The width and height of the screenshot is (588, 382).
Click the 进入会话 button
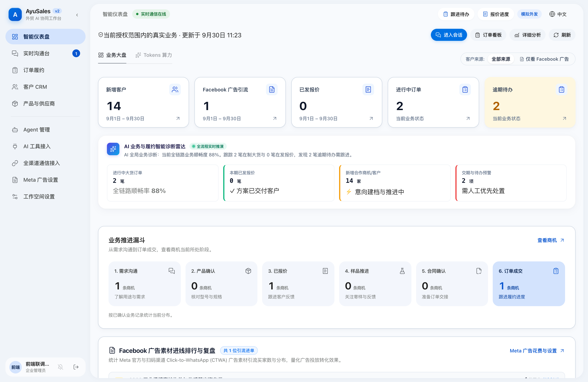click(449, 35)
